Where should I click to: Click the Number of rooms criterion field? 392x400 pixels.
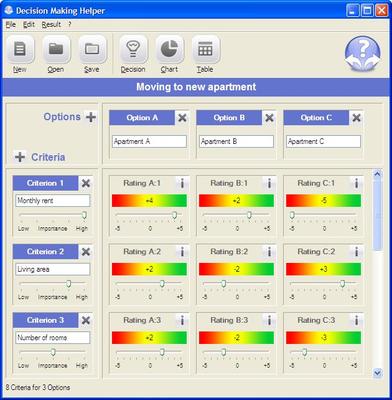[53, 338]
